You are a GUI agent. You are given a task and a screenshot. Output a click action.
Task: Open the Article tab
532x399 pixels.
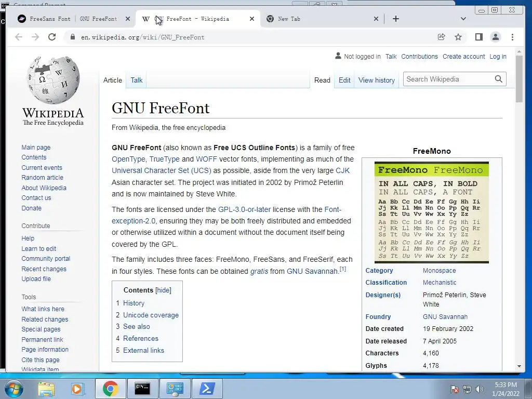point(113,81)
